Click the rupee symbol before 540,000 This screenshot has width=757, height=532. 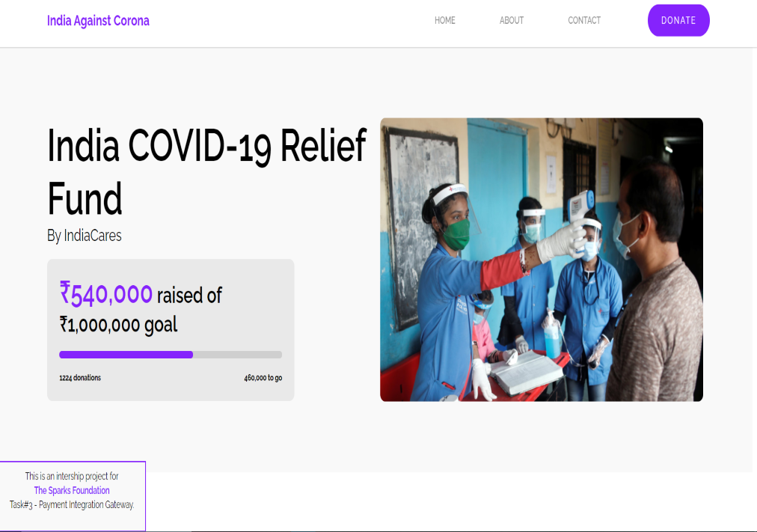[x=64, y=292]
